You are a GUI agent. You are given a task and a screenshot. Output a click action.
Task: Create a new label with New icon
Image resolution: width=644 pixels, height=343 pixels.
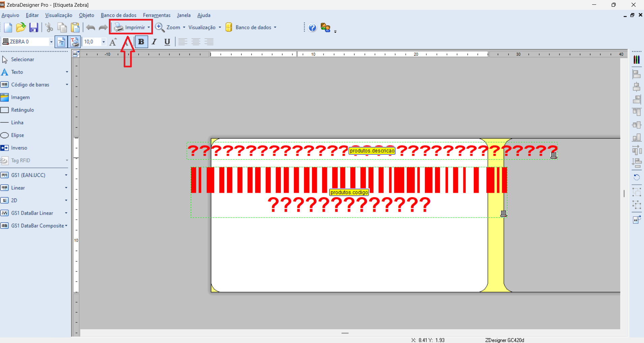coord(8,27)
